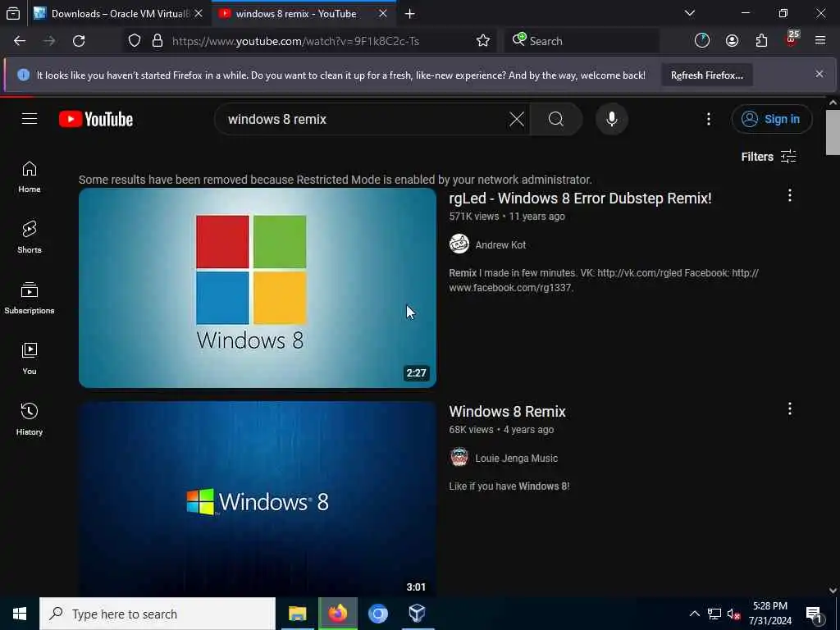Open the more-actions menu for rgLed Dubstep Remix video
The height and width of the screenshot is (630, 840).
point(790,195)
